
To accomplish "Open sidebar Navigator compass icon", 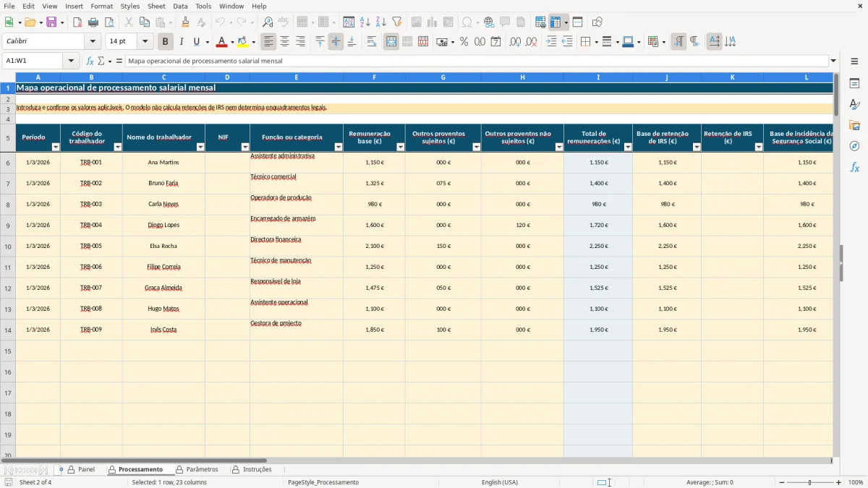I will point(854,146).
